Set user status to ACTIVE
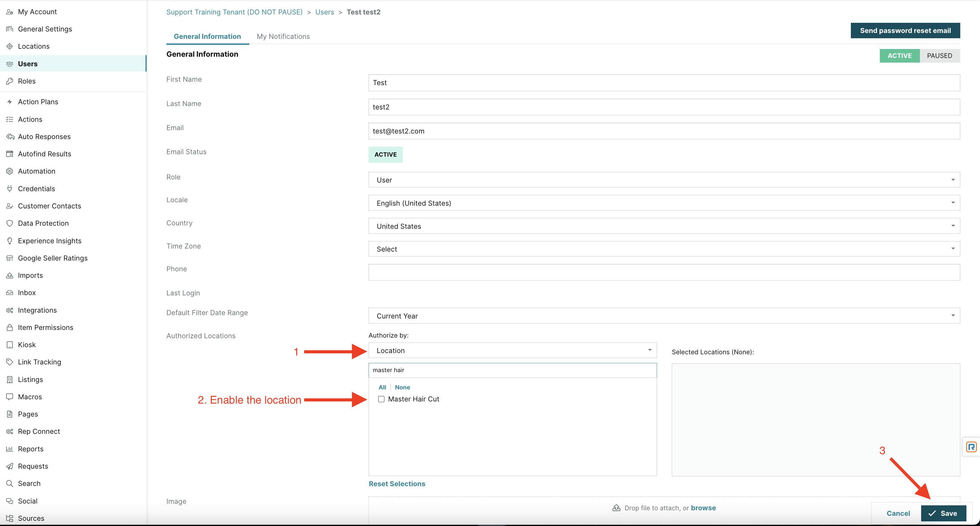 tap(899, 56)
